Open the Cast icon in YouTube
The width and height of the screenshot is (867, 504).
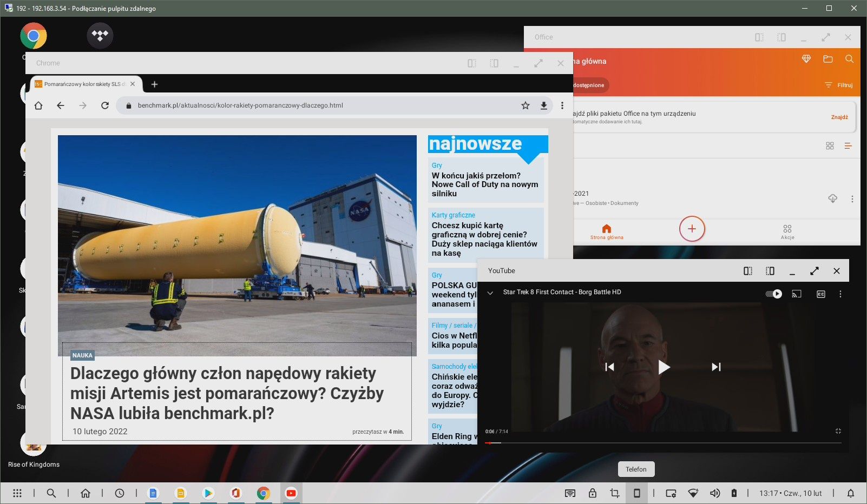(797, 294)
